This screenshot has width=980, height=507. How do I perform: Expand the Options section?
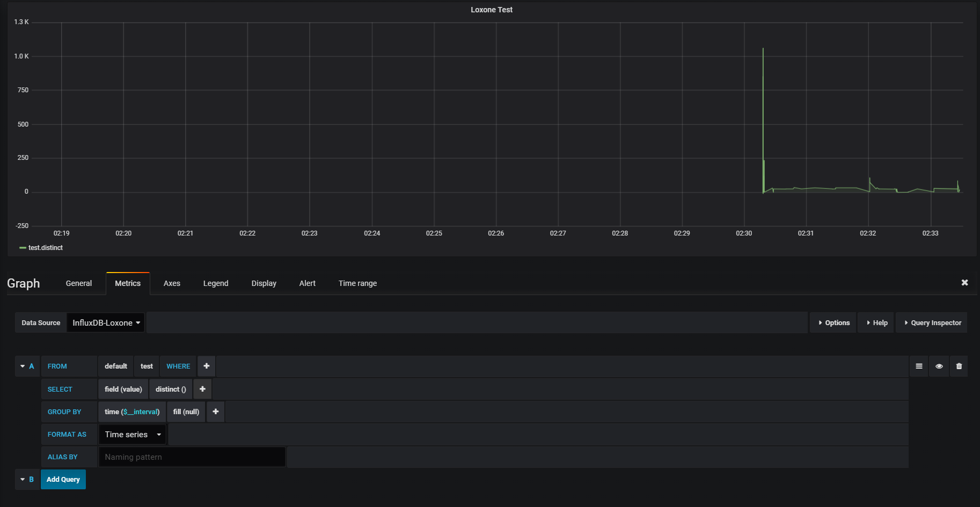coord(833,323)
